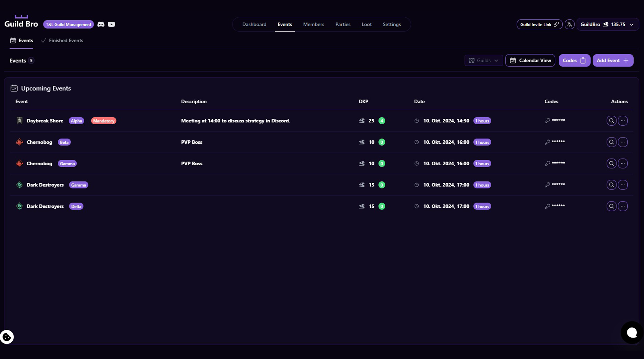Image resolution: width=644 pixels, height=359 pixels.
Task: Switch to the Finished Events tab
Action: (x=62, y=41)
